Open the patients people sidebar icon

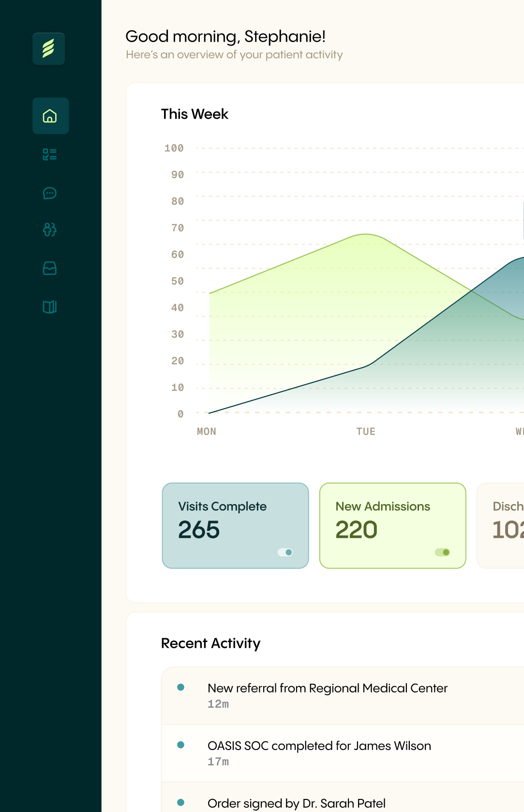click(50, 230)
